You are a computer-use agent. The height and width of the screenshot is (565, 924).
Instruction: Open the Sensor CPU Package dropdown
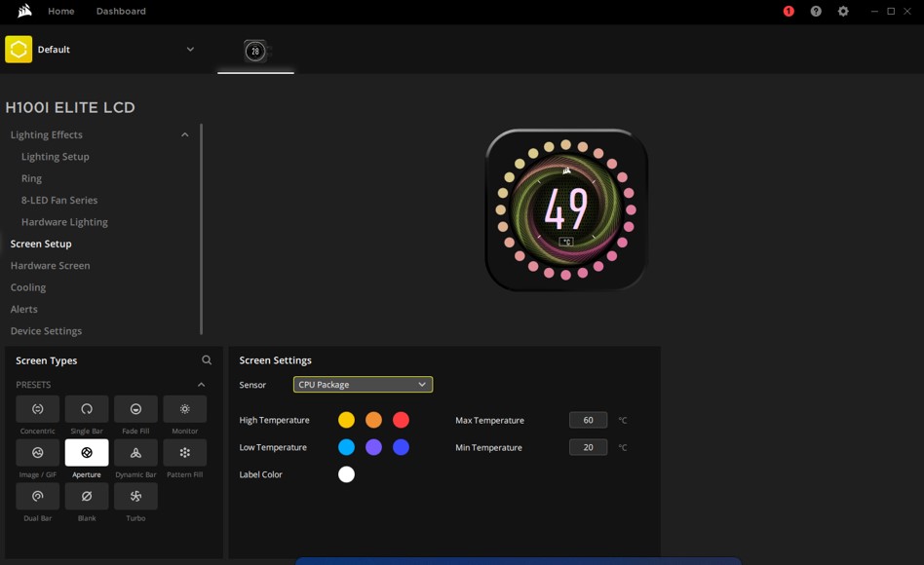[x=363, y=385]
